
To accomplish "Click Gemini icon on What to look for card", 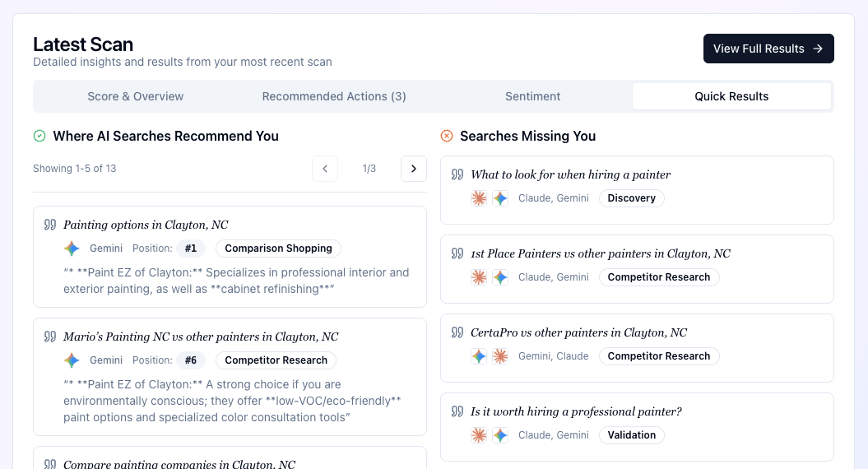I will [x=500, y=198].
